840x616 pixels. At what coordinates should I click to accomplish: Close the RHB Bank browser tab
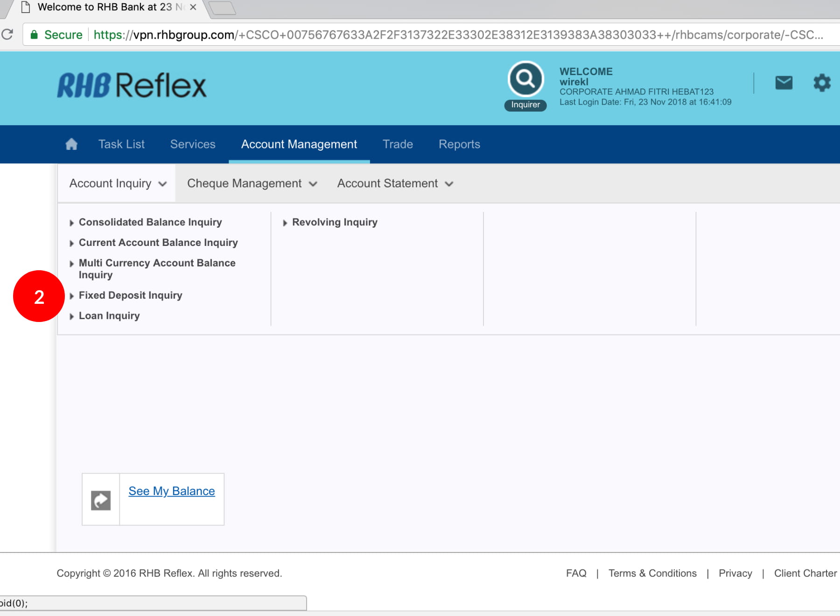(193, 7)
